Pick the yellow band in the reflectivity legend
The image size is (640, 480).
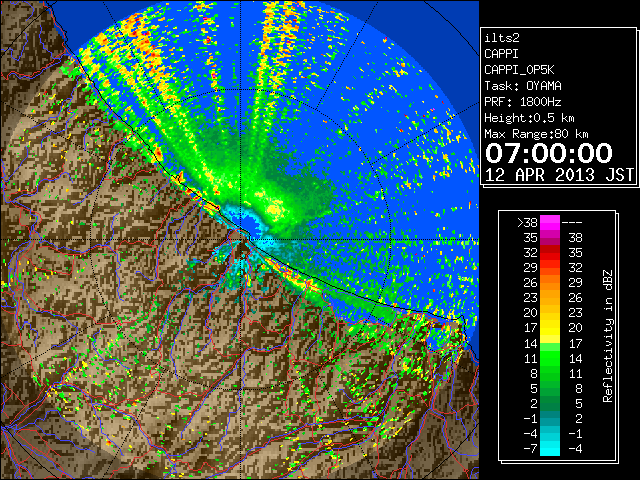pos(550,329)
